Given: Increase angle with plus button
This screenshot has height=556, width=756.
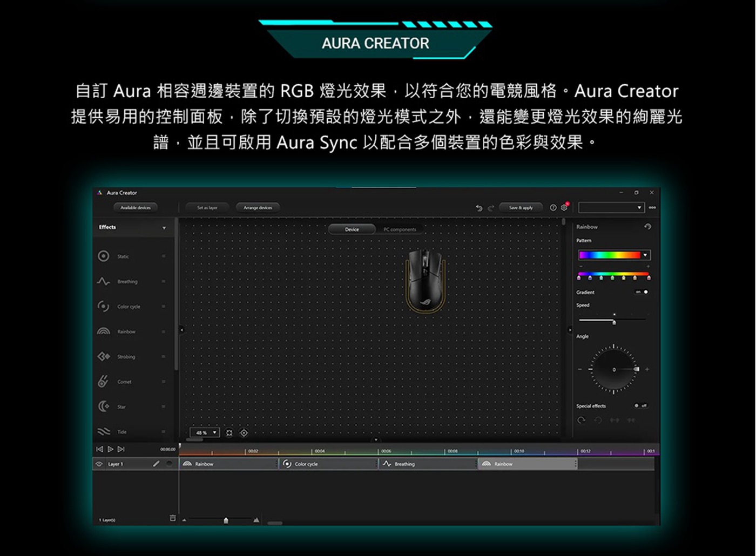Looking at the screenshot, I should tap(647, 369).
